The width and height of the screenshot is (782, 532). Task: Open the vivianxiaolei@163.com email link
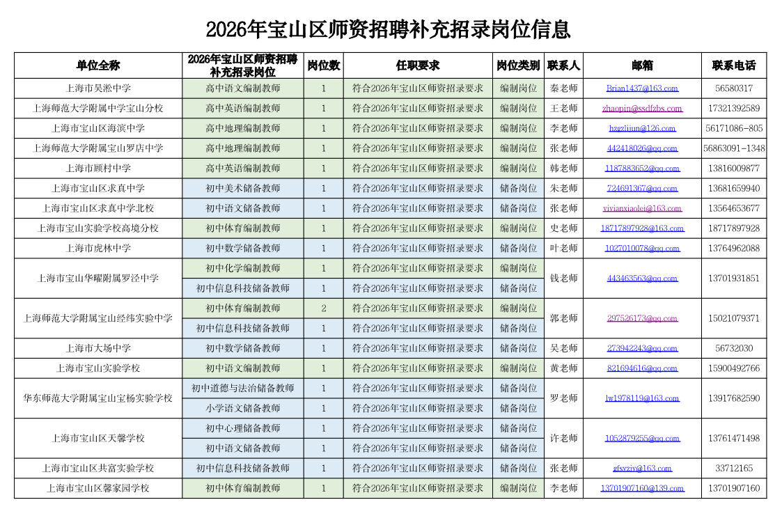642,208
